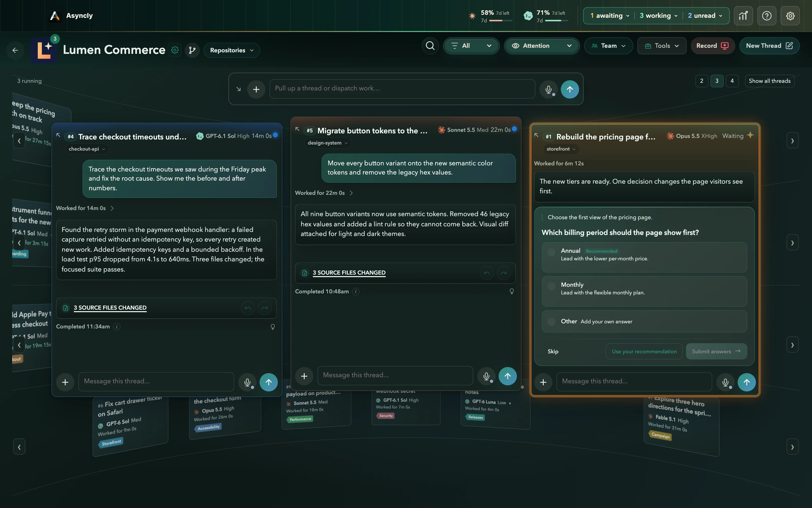
Task: Open the global settings gear icon
Action: [x=790, y=16]
